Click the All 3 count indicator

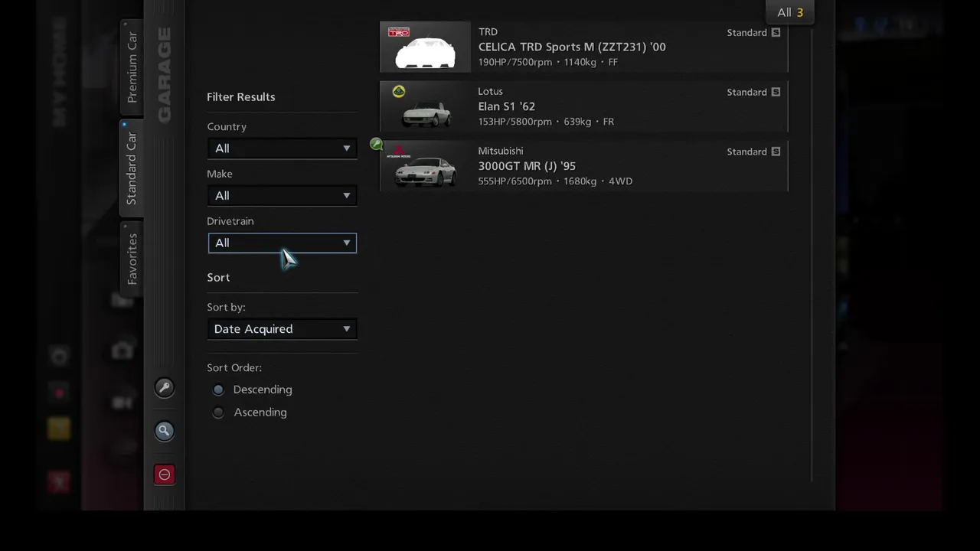coord(790,12)
